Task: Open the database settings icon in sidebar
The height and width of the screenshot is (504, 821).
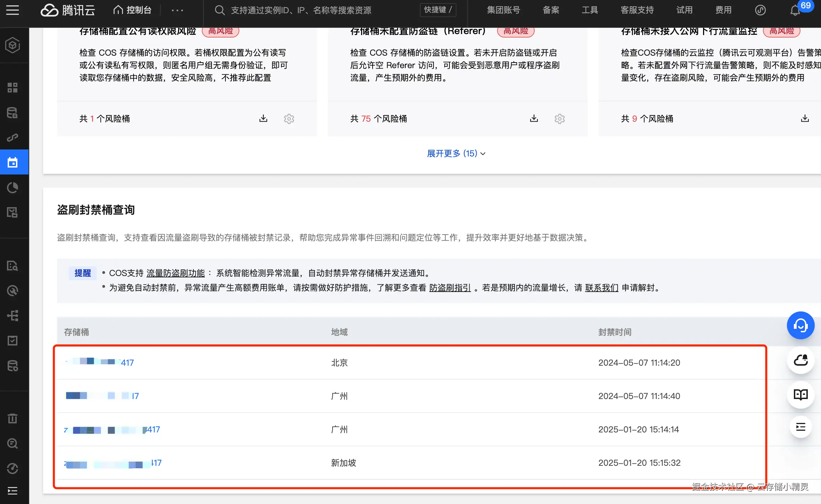Action: click(x=13, y=366)
